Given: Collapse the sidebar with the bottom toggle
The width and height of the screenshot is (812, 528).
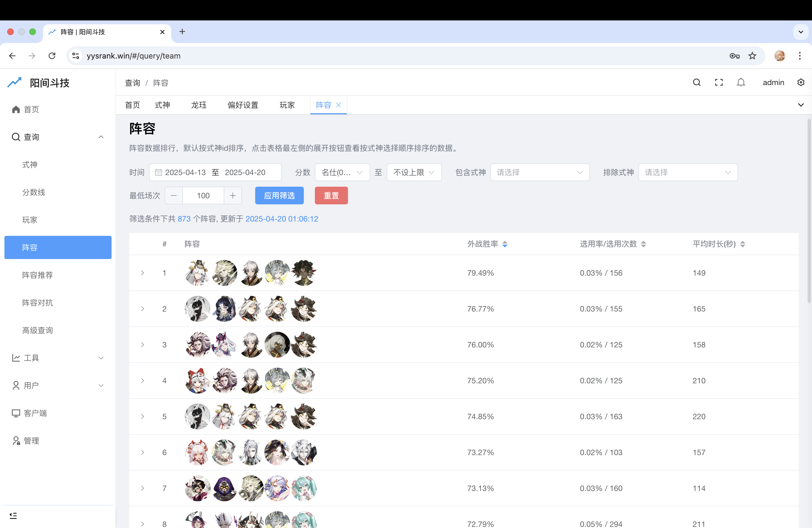Looking at the screenshot, I should pyautogui.click(x=14, y=515).
